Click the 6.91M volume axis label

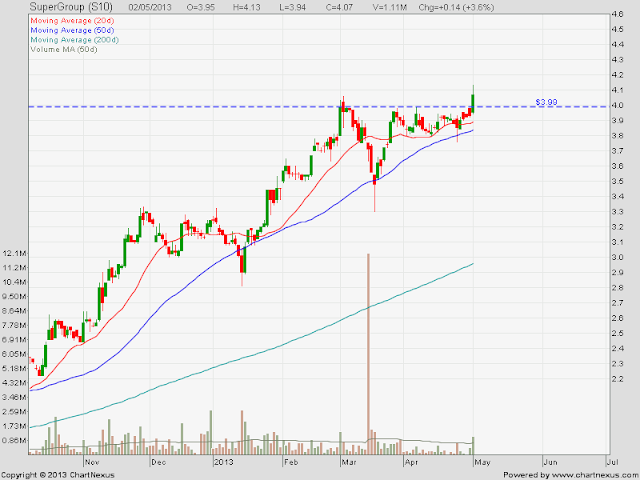pyautogui.click(x=14, y=340)
